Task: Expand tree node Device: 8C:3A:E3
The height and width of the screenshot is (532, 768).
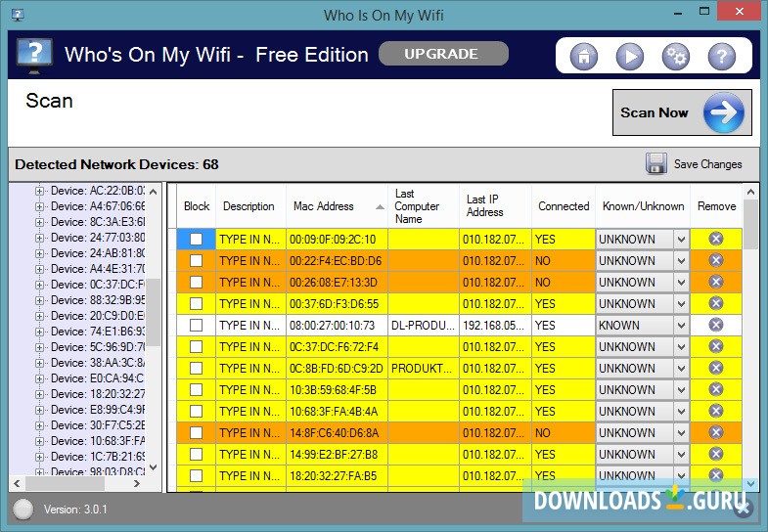Action: click(x=39, y=222)
